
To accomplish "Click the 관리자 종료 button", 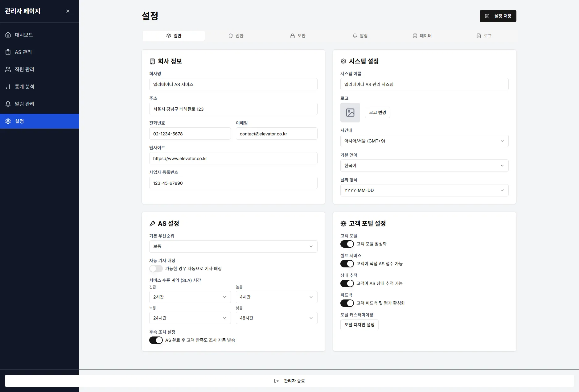I will (x=289, y=381).
